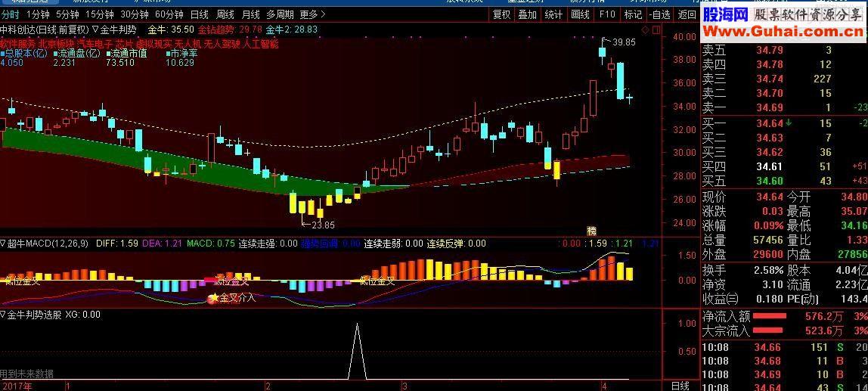Expand the 更多 periods menu
868x391 pixels.
pyautogui.click(x=313, y=14)
